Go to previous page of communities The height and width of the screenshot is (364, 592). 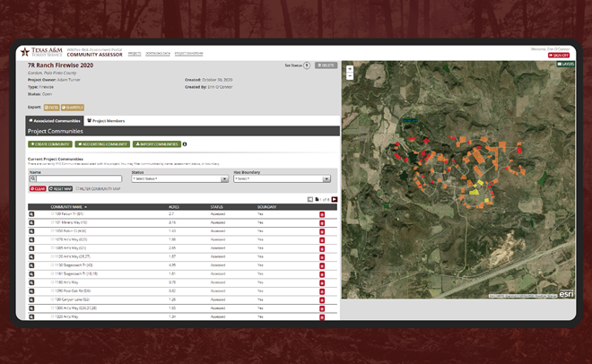click(x=310, y=199)
